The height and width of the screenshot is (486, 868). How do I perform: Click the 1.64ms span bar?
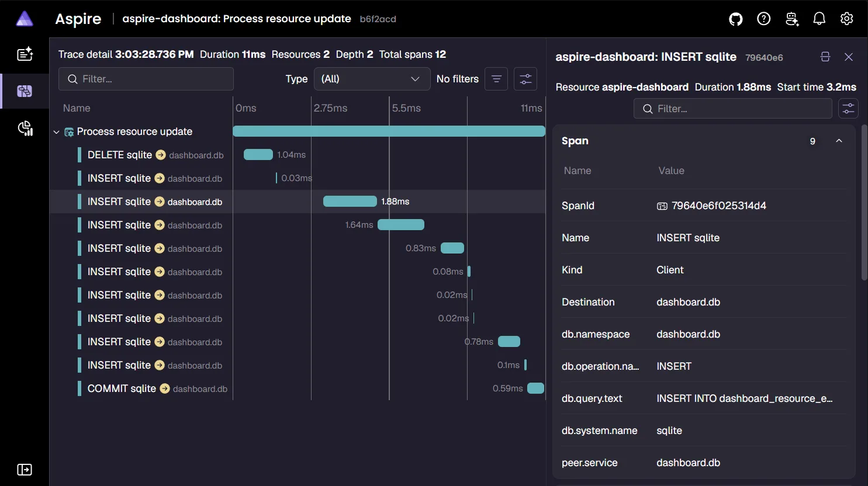pos(401,225)
